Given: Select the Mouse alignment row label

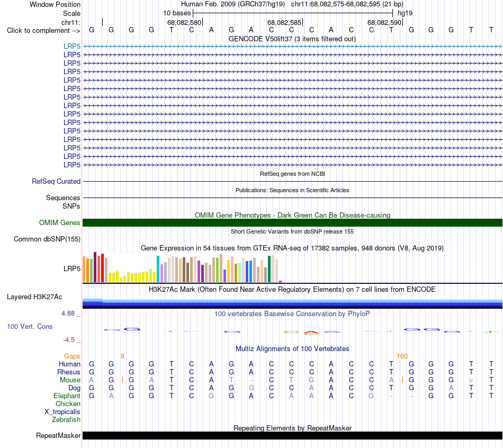Looking at the screenshot, I should [70, 380].
